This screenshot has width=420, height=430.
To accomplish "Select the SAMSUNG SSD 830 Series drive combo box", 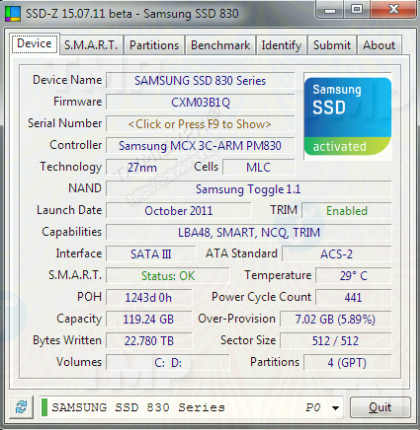I will pos(191,407).
